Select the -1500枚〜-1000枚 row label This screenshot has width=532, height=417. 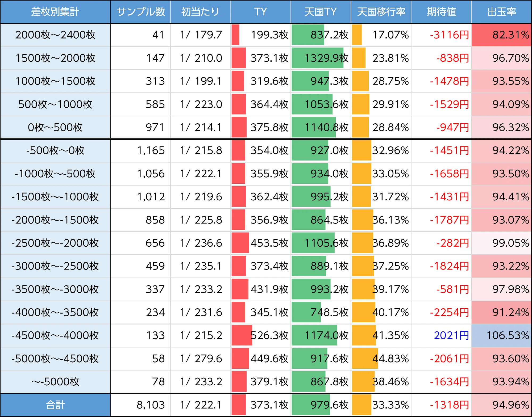(x=55, y=197)
